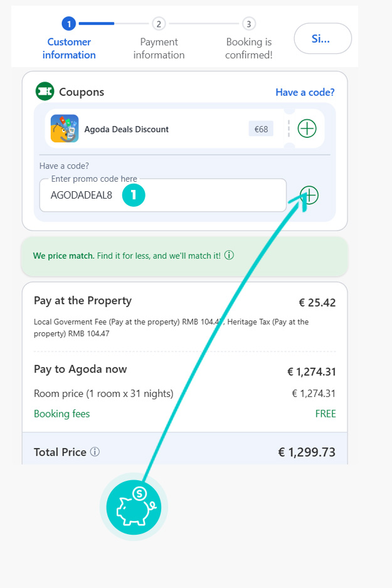Click the step 1 circle indicator
The image size is (392, 588).
68,24
